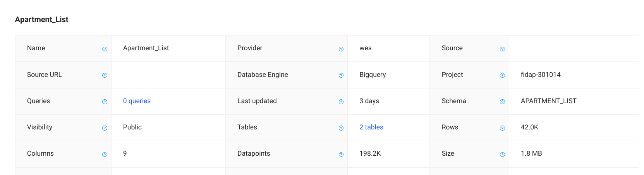Click the help icon beside Name

[105, 49]
